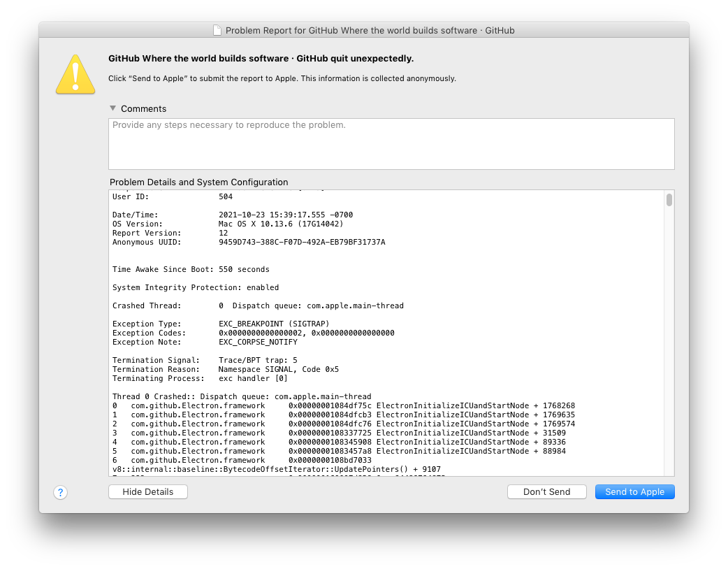728x569 pixels.
Task: Click the yellow warning triangle icon
Action: 75,75
